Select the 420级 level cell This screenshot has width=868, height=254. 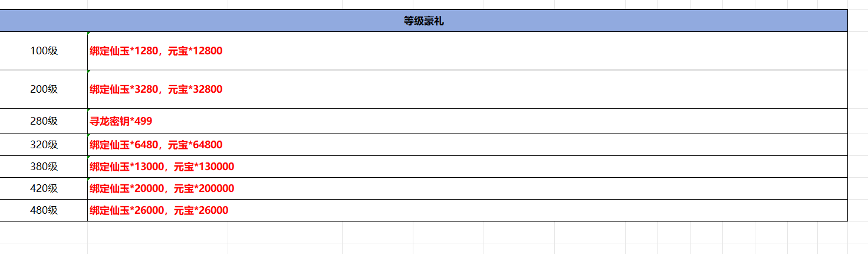(44, 188)
